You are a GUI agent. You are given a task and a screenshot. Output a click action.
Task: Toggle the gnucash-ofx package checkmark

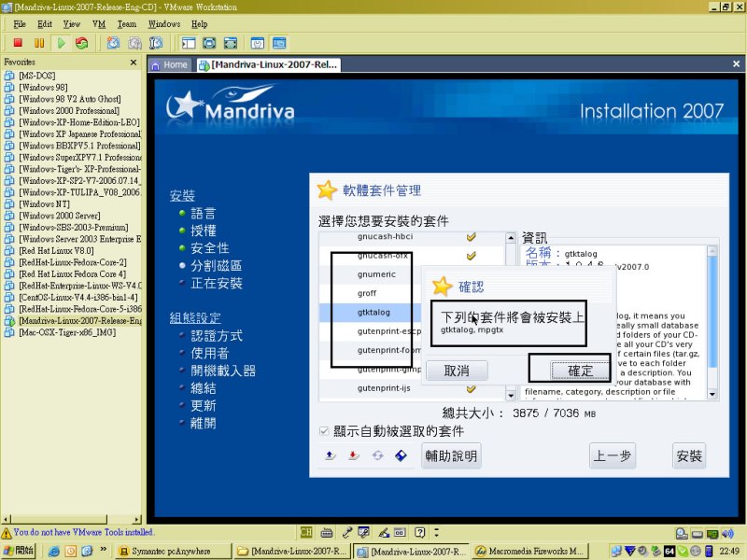pos(472,256)
